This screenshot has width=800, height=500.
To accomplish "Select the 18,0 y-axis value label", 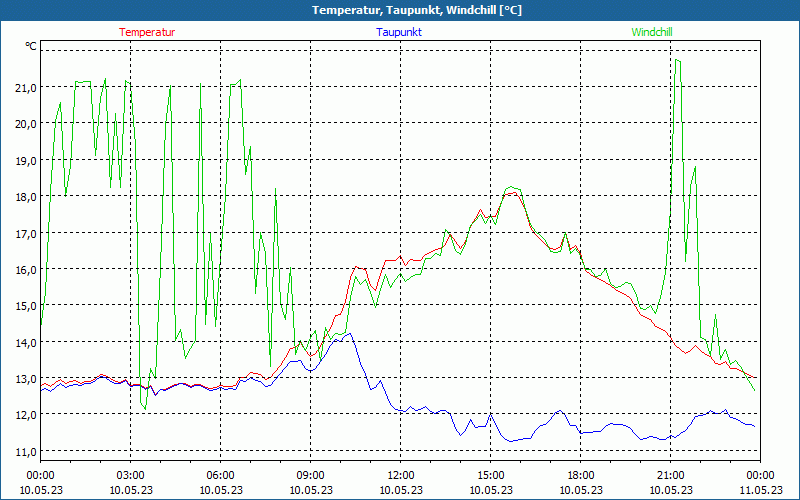I will [x=25, y=197].
